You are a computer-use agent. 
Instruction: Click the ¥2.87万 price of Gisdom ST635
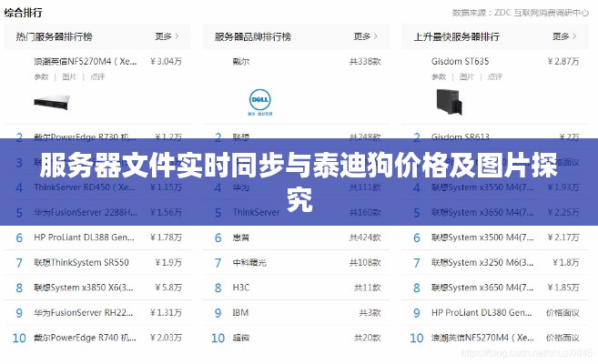563,61
